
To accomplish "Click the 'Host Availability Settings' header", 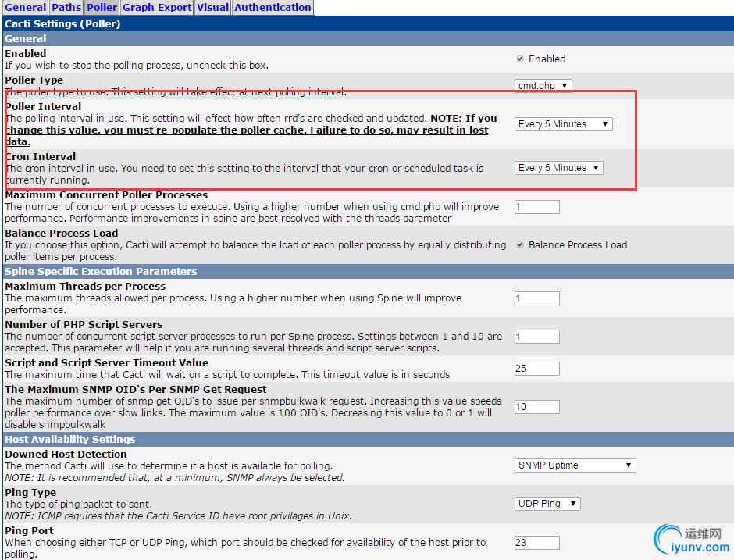I will click(x=70, y=439).
